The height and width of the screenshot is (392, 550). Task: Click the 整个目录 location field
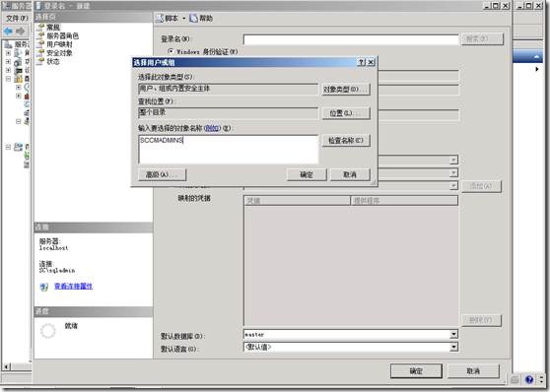click(x=229, y=113)
